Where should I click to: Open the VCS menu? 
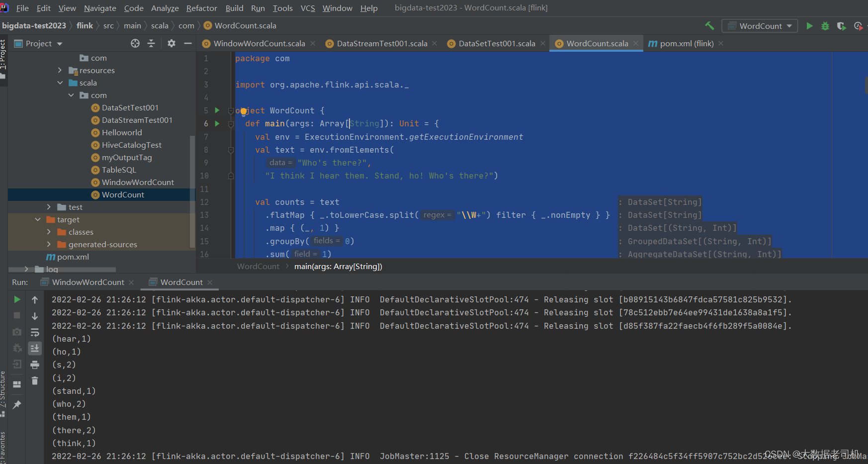tap(308, 8)
